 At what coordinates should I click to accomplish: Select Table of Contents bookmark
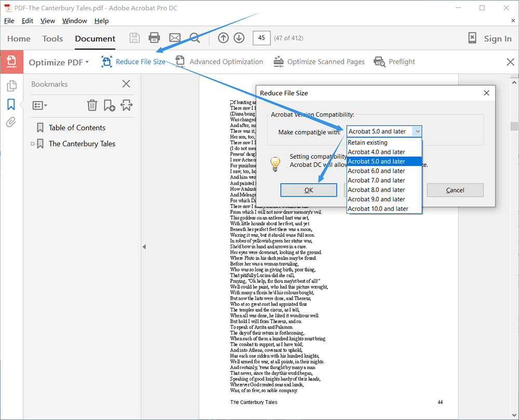(77, 128)
